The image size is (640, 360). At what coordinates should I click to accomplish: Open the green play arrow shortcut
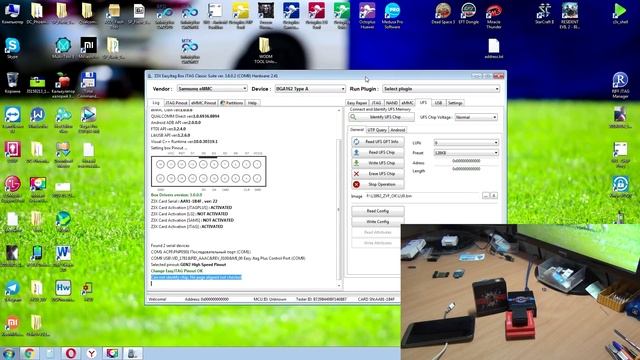pyautogui.click(x=620, y=13)
